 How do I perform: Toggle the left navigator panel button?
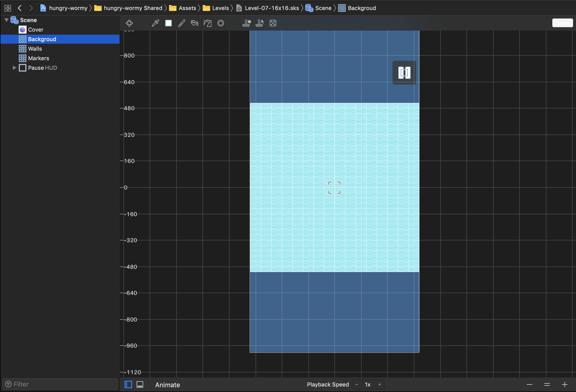tap(128, 384)
